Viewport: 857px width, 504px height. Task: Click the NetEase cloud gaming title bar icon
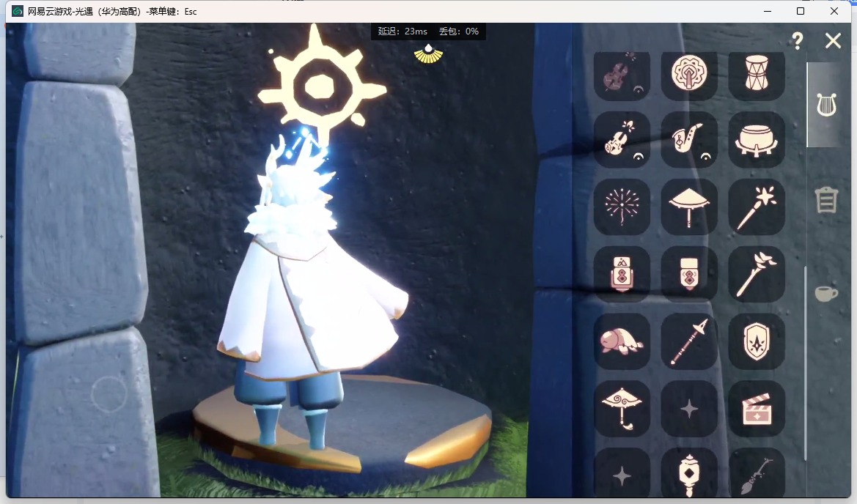18,11
